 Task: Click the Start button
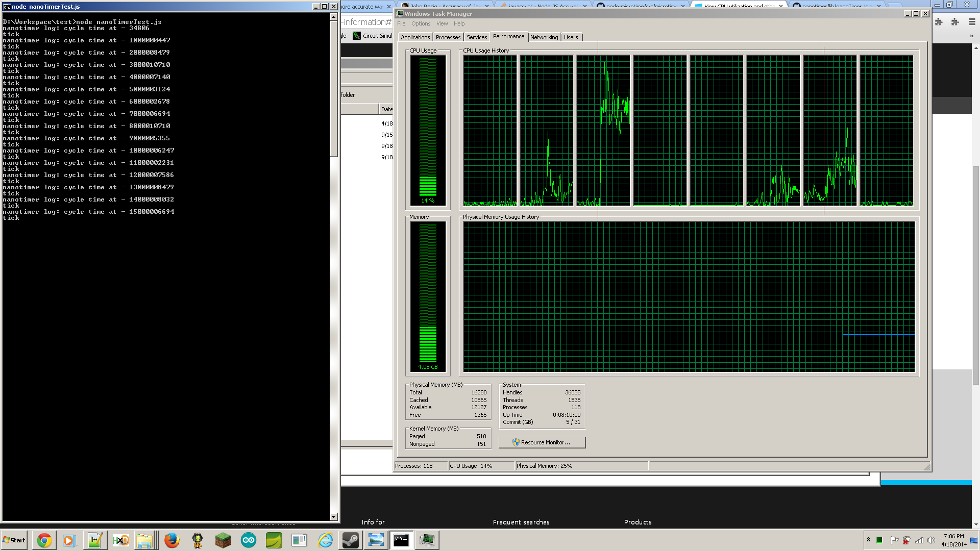[x=14, y=540]
